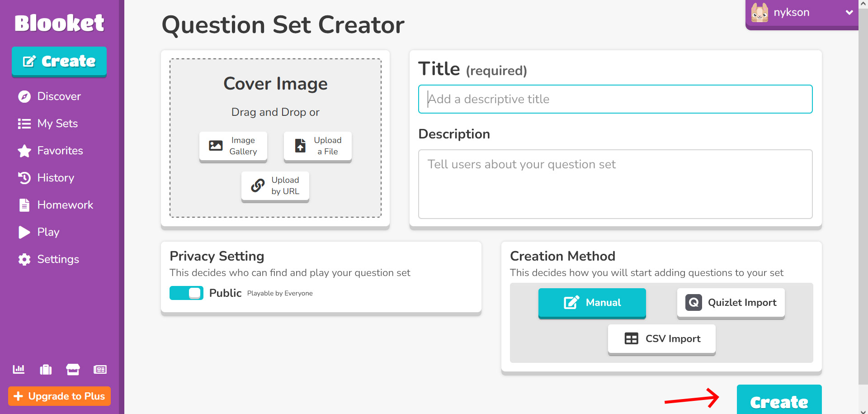Focus the Title input field

(x=615, y=99)
